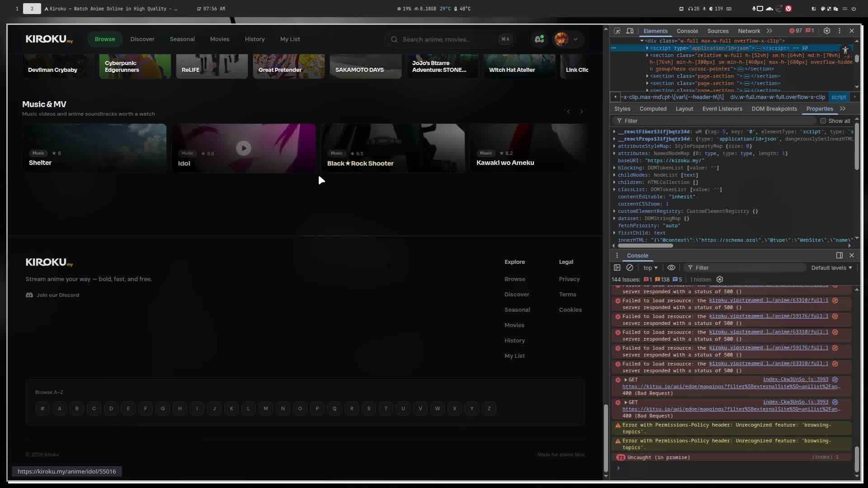Click the footer Discord icon beside Join our Discord
This screenshot has height=488, width=868.
[29, 295]
